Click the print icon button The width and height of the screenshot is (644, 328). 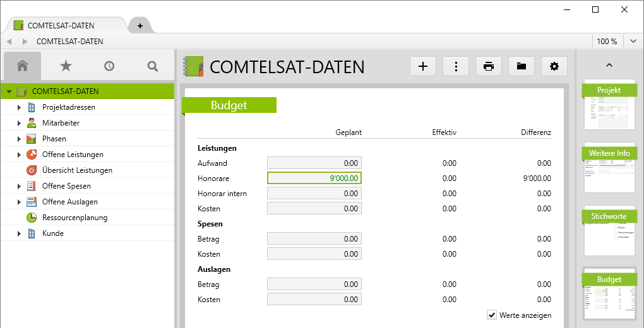[489, 66]
